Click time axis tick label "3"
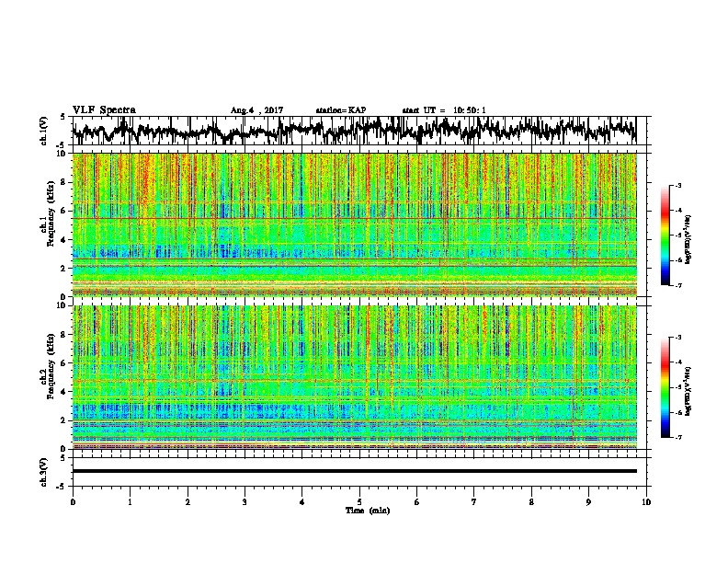 coord(245,502)
